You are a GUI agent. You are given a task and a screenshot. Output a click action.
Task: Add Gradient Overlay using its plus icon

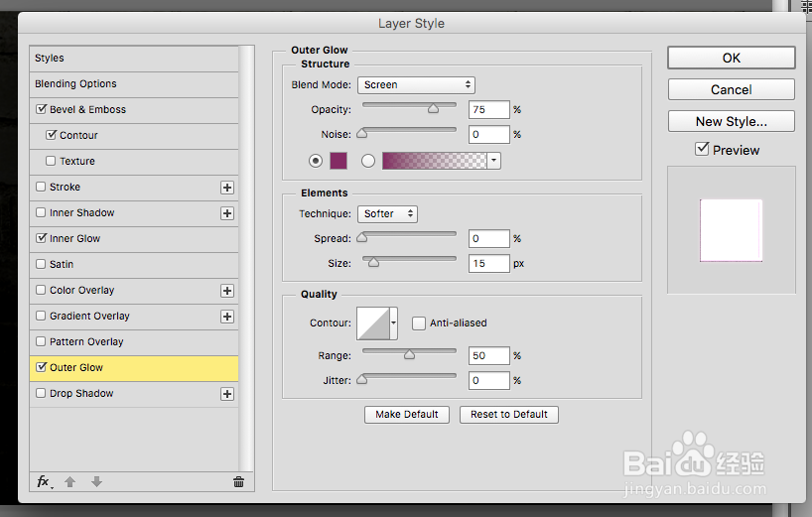click(227, 317)
